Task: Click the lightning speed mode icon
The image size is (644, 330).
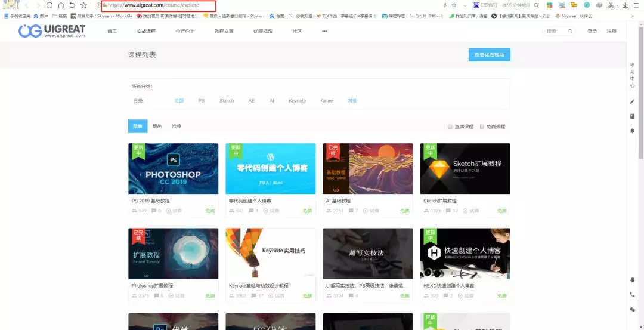Action: pos(445,5)
